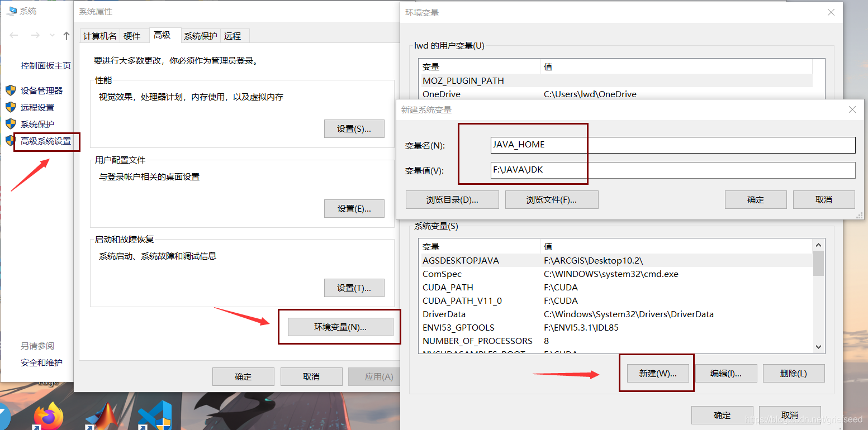Viewport: 868px width, 430px height.
Task: Click the scroll-down arrow of the system variables list
Action: [x=818, y=347]
